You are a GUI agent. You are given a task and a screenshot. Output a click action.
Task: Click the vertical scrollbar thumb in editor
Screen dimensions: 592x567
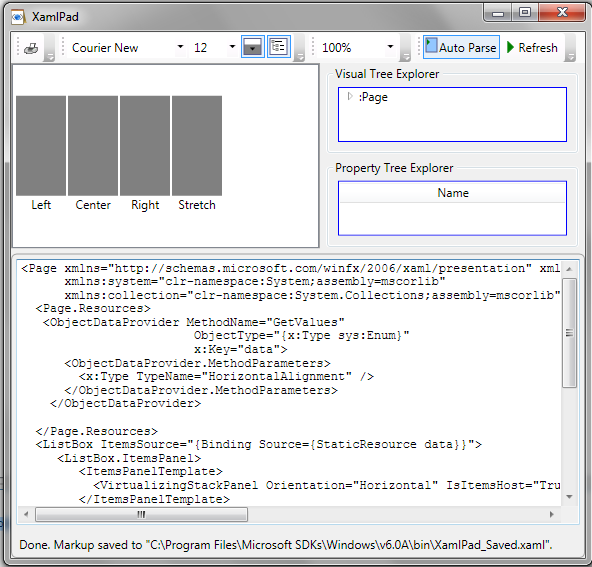tap(569, 333)
